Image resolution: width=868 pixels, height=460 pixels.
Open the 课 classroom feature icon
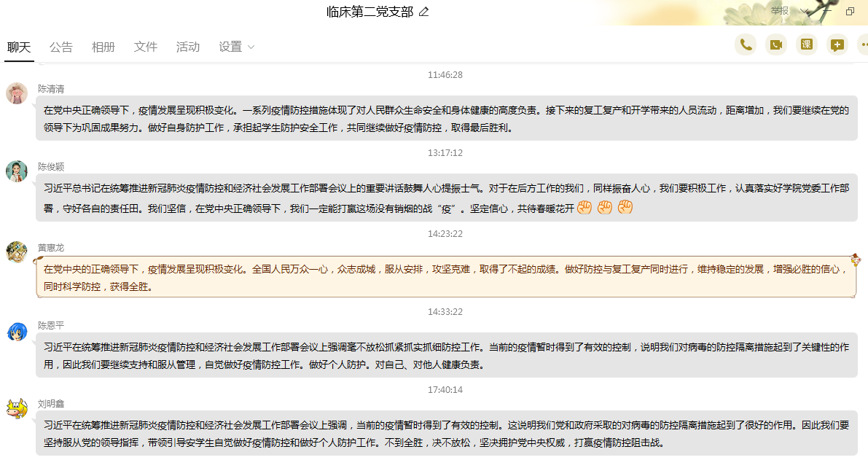807,44
